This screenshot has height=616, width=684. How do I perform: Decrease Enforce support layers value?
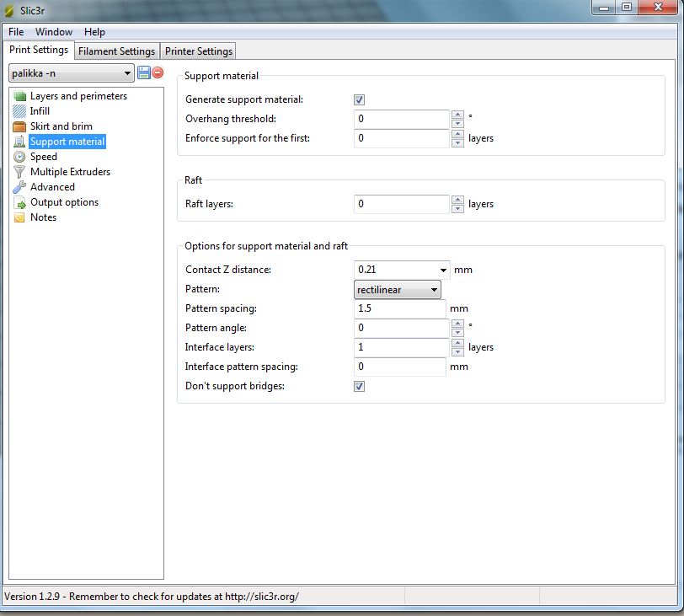tap(457, 143)
